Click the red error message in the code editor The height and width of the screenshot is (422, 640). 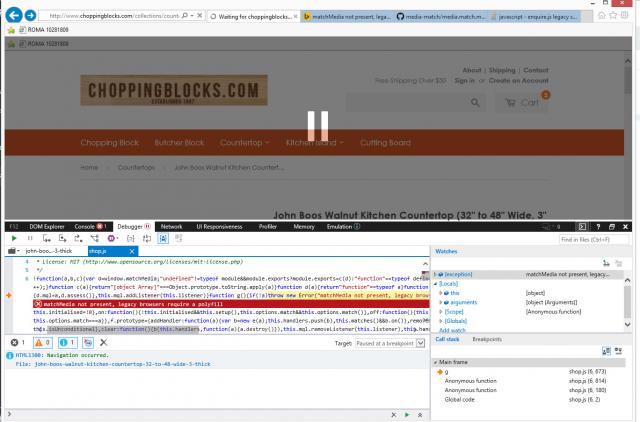pyautogui.click(x=231, y=304)
